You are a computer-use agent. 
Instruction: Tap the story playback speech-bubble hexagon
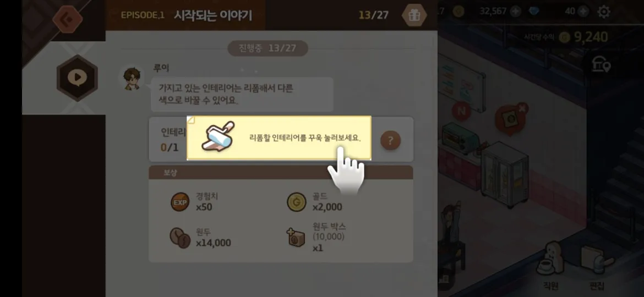coord(77,77)
